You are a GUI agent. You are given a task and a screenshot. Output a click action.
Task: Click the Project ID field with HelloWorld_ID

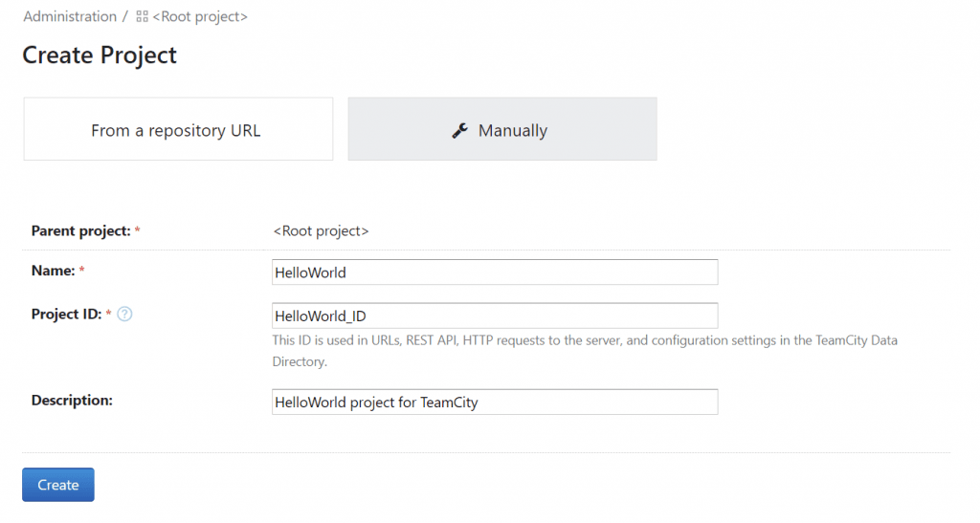coord(494,316)
